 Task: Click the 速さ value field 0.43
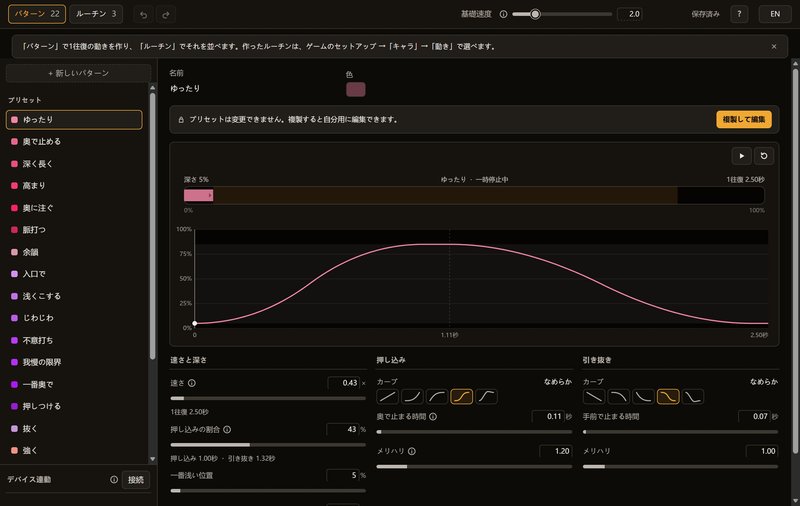click(x=343, y=383)
